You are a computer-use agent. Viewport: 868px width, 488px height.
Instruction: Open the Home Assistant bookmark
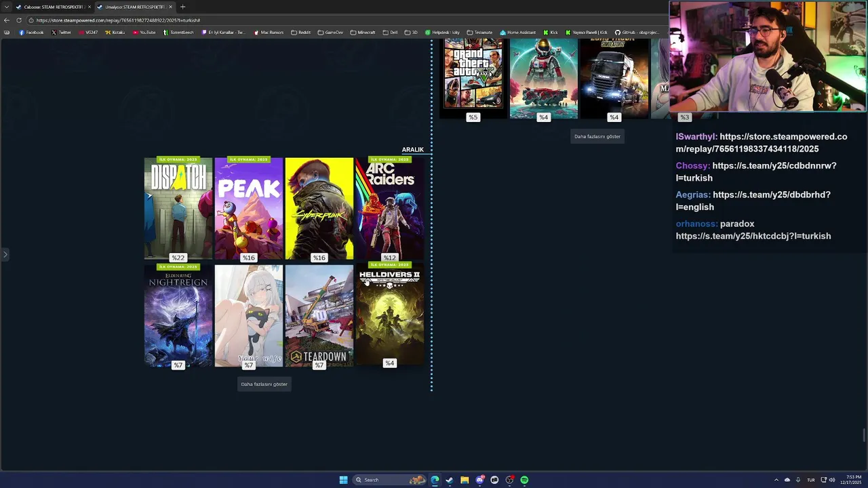coord(517,33)
